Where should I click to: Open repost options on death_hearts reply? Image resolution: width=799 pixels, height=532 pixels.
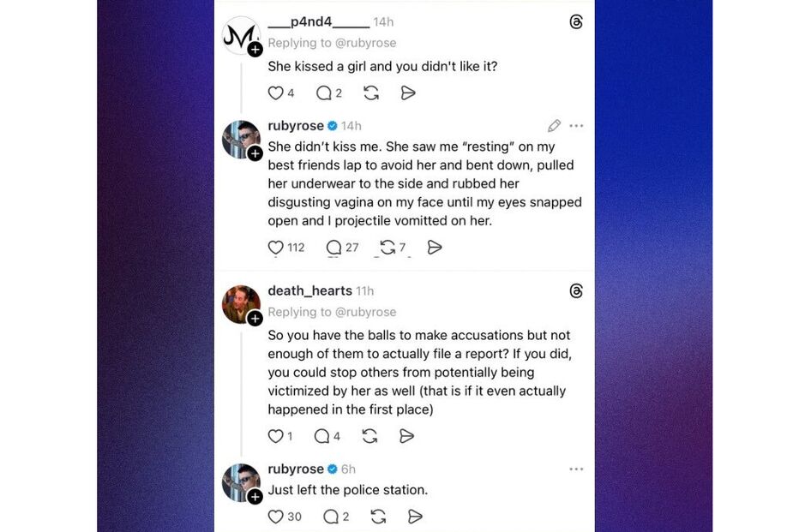click(369, 436)
